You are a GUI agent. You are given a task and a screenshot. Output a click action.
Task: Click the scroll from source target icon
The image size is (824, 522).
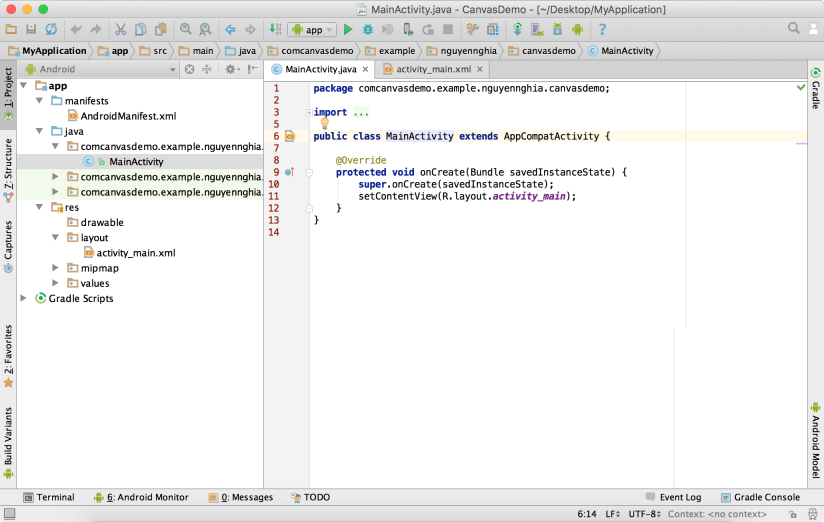tap(189, 69)
